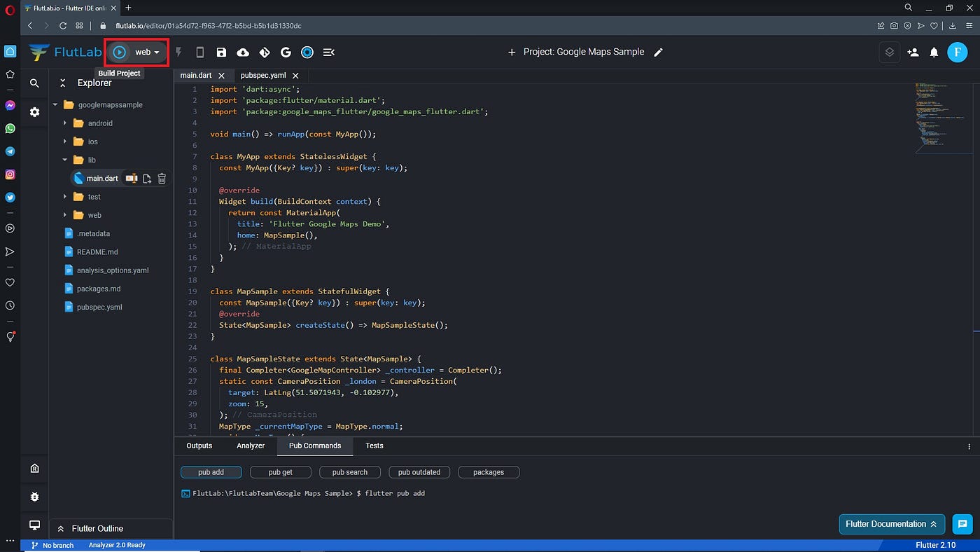Click the pub add button
Viewport: 980px width, 552px height.
pyautogui.click(x=211, y=472)
